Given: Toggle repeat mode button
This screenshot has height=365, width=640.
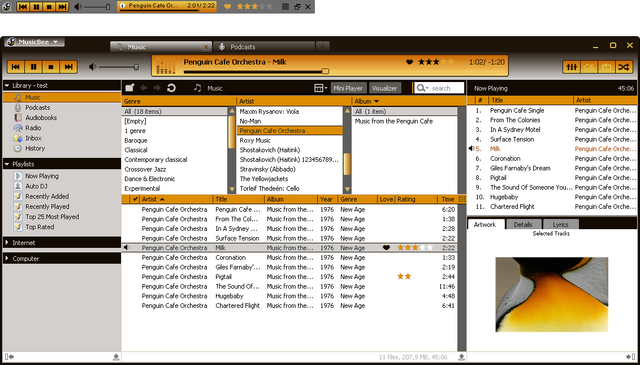Looking at the screenshot, I should pyautogui.click(x=607, y=67).
